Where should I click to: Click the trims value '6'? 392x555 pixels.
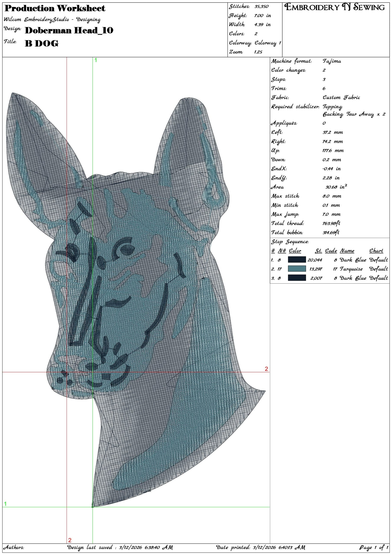point(324,88)
